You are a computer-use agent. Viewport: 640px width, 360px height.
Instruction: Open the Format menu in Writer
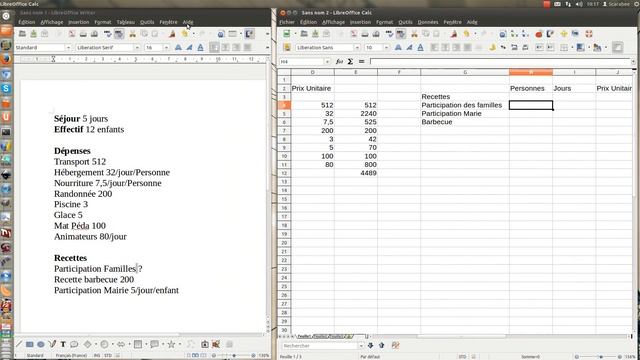(102, 22)
